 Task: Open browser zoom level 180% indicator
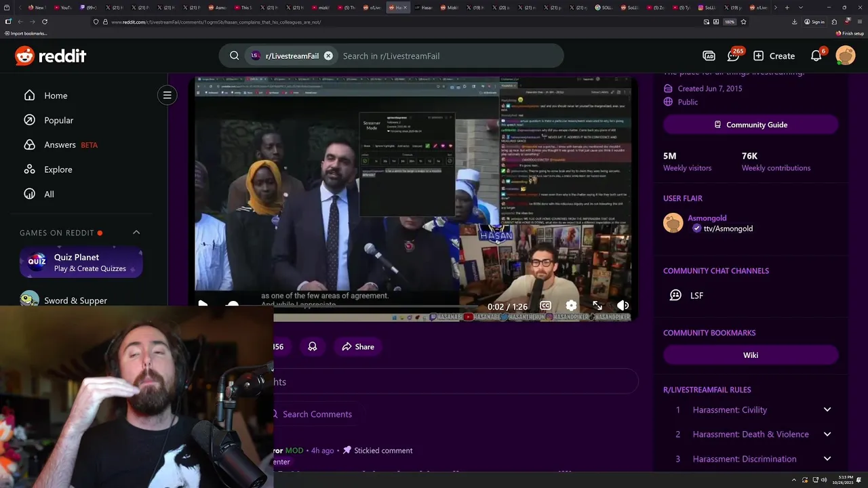click(x=730, y=22)
